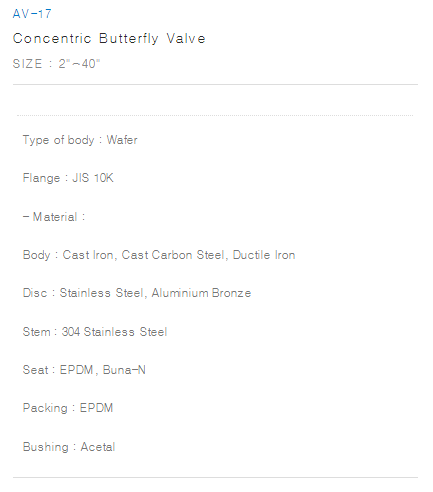This screenshot has height=492, width=433.
Task: Click the SIZE 2"~40" text
Action: (56, 63)
